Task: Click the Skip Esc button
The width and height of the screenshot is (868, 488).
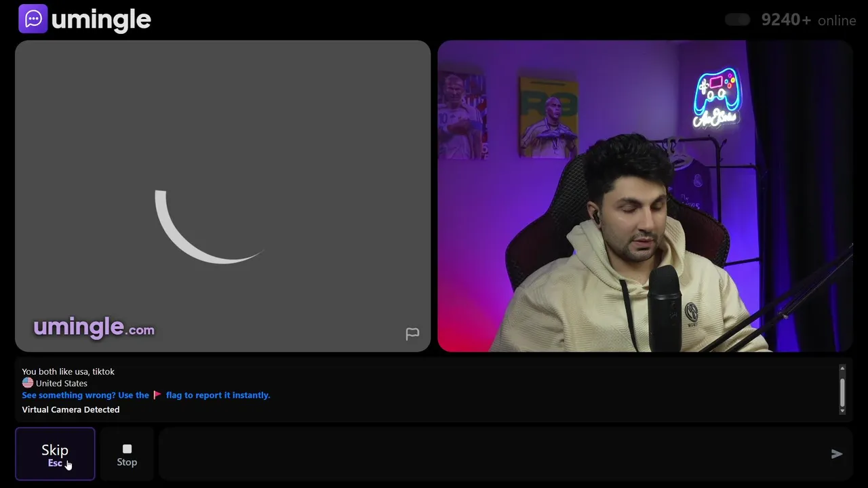Action: [55, 454]
